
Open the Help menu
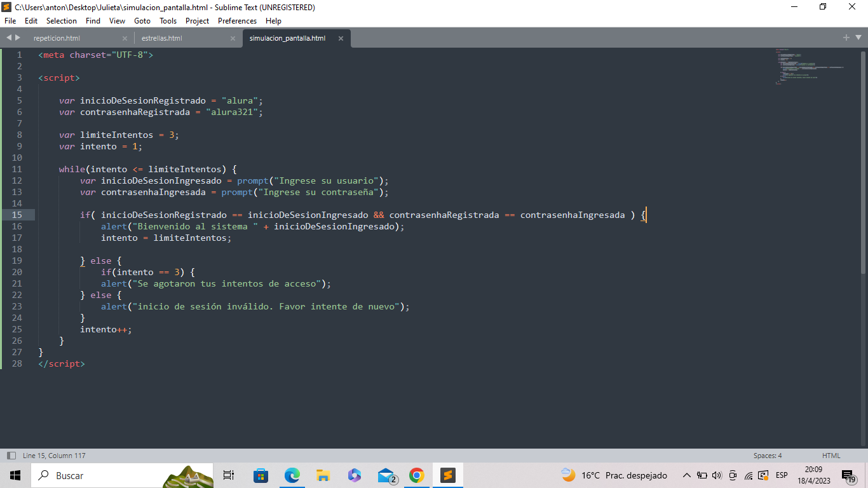point(273,20)
